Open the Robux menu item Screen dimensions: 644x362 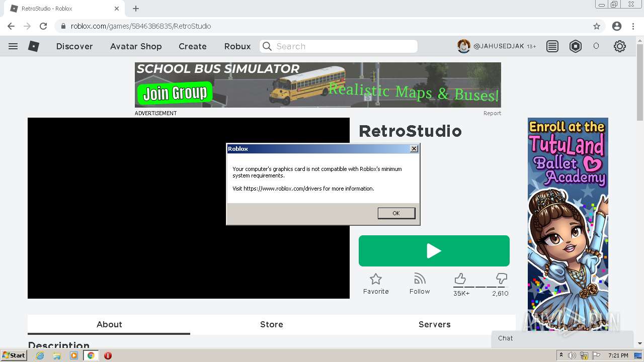tap(237, 46)
